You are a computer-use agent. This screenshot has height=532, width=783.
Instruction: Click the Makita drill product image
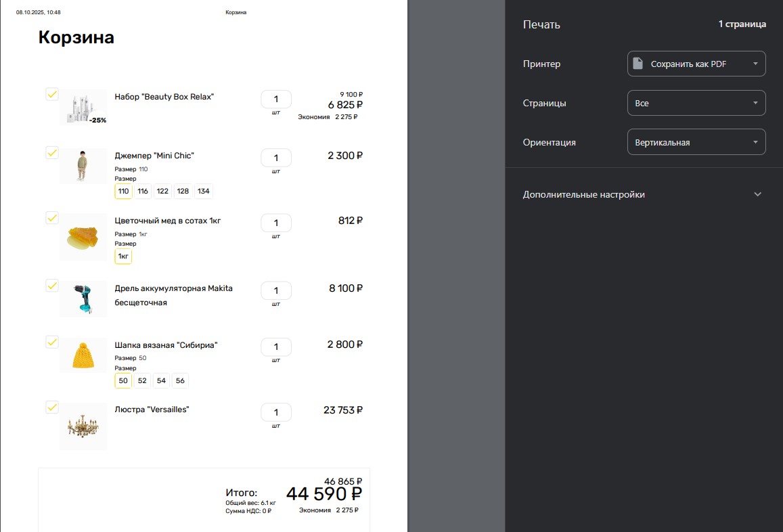click(83, 298)
